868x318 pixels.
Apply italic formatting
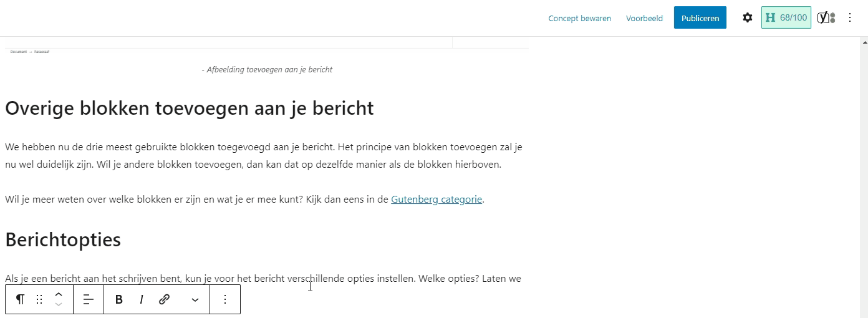click(142, 299)
